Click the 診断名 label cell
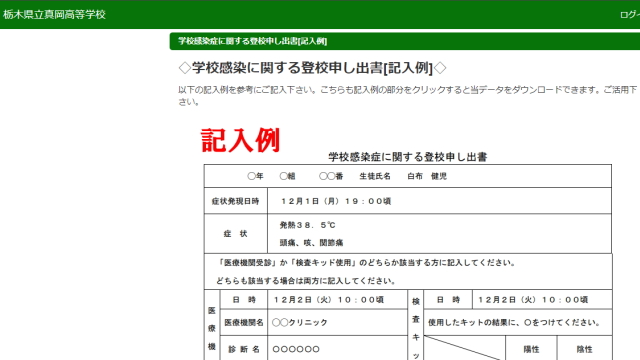This screenshot has width=640, height=360. (244, 349)
